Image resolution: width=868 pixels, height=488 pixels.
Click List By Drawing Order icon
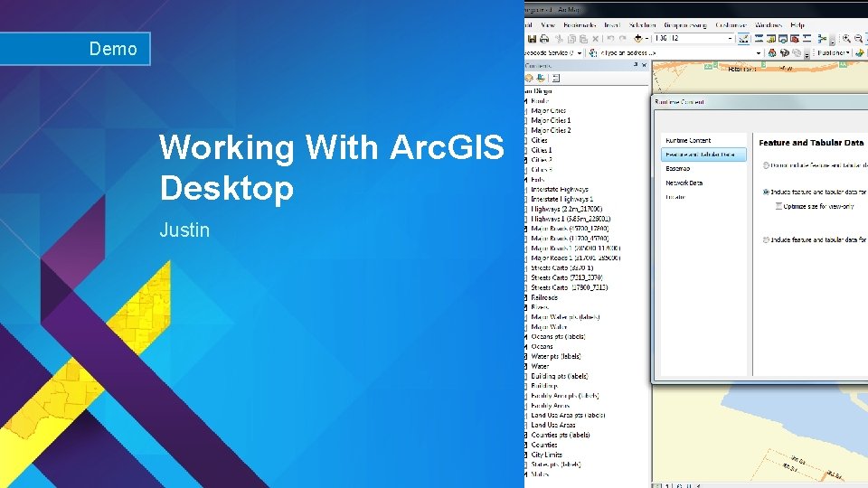pyautogui.click(x=529, y=79)
